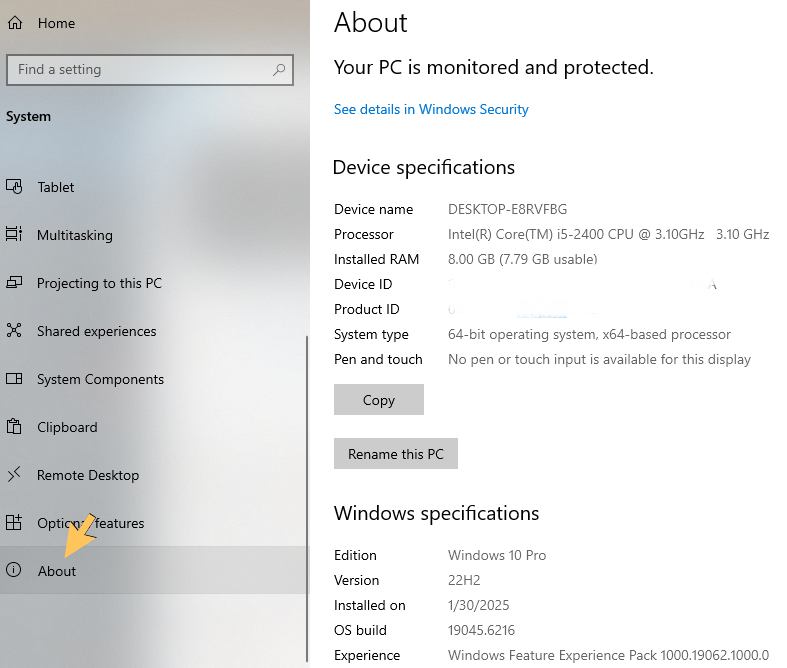Click the System Components icon

14,378
